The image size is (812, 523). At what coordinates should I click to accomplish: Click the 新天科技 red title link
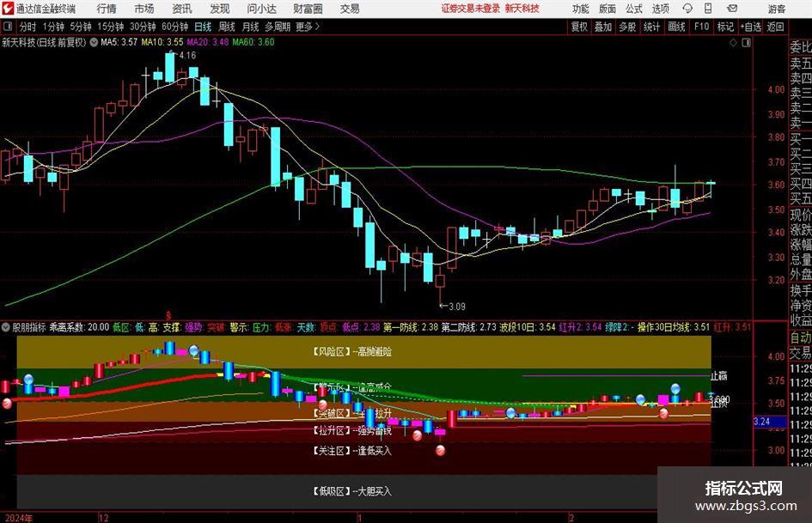[x=522, y=9]
